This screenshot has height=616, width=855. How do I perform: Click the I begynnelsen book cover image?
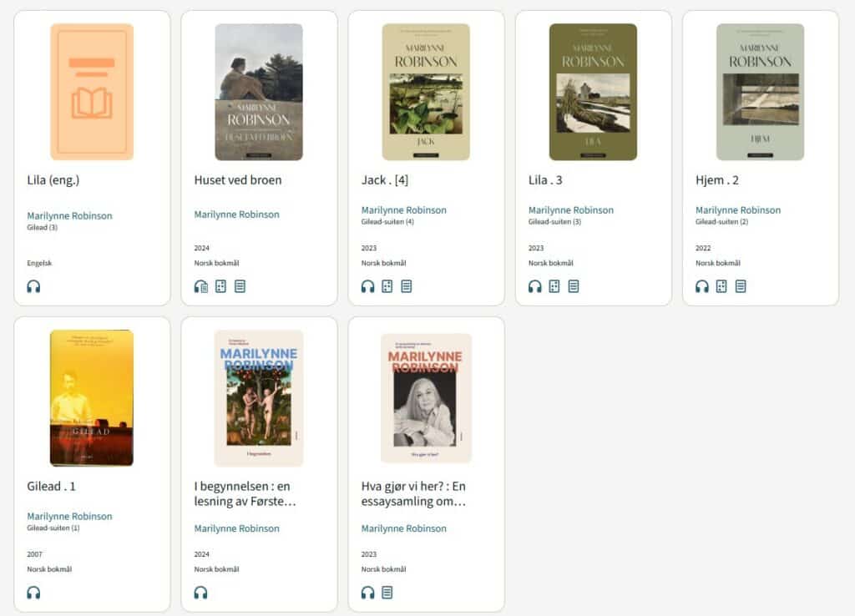pos(259,398)
